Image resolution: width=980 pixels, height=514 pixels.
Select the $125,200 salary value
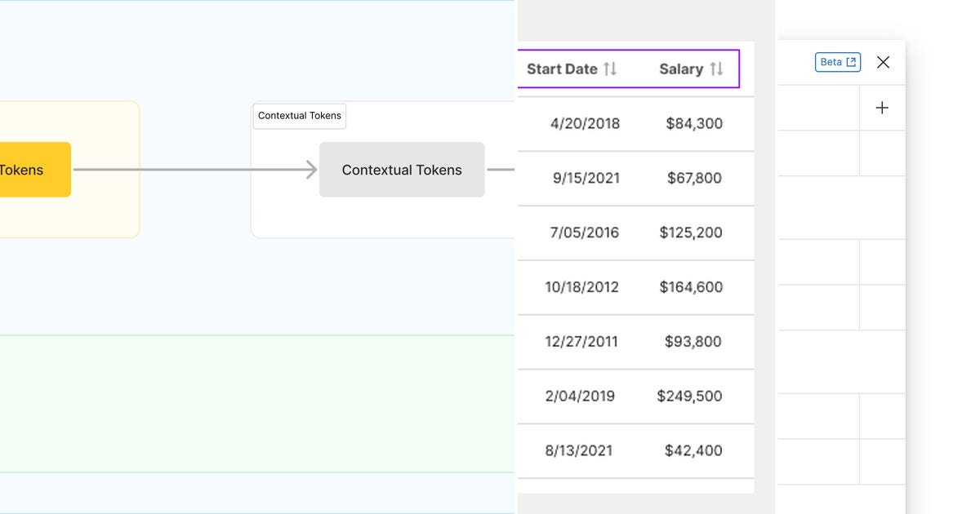pos(691,233)
